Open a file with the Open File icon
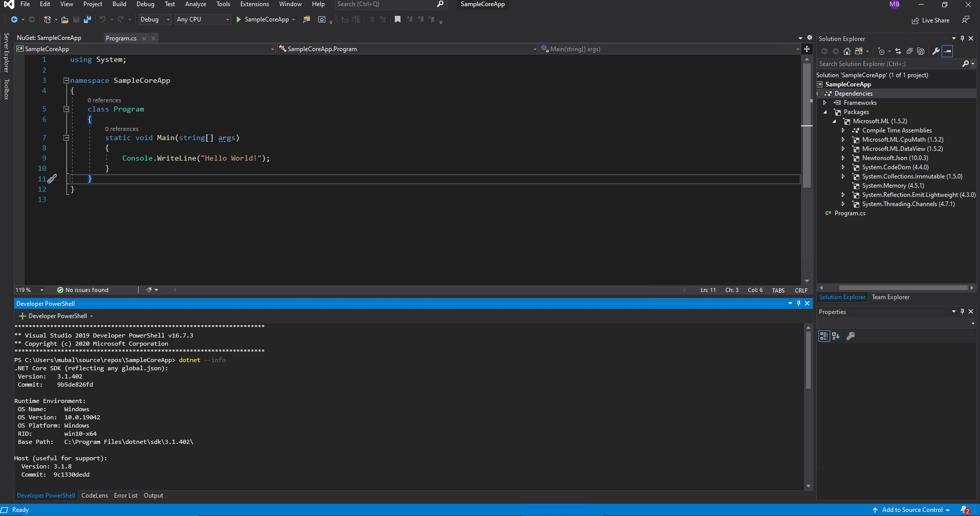980x516 pixels. [x=64, y=19]
